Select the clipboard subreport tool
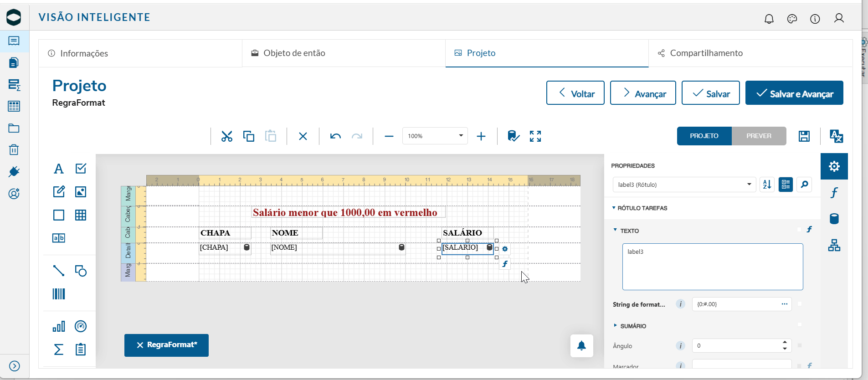 [x=81, y=349]
